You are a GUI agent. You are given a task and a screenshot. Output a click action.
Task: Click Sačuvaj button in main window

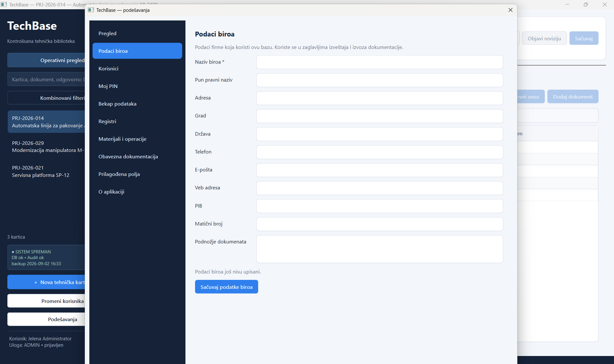tap(584, 38)
